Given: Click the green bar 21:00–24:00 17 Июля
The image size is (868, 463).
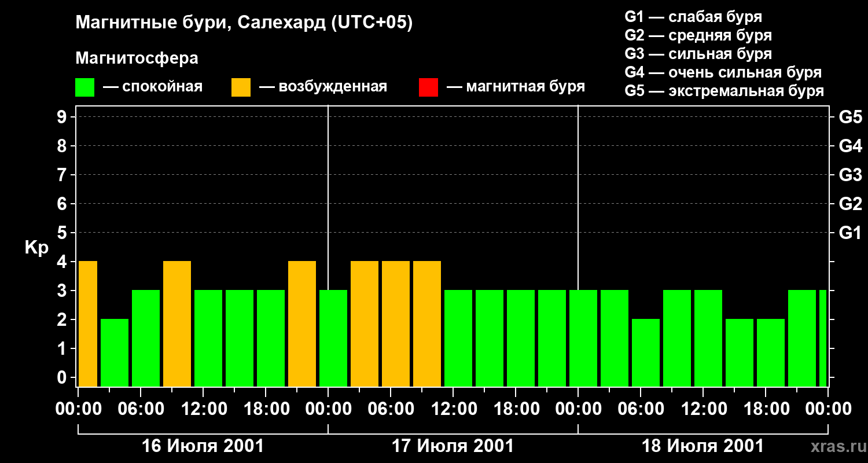Looking at the screenshot, I should [x=552, y=338].
